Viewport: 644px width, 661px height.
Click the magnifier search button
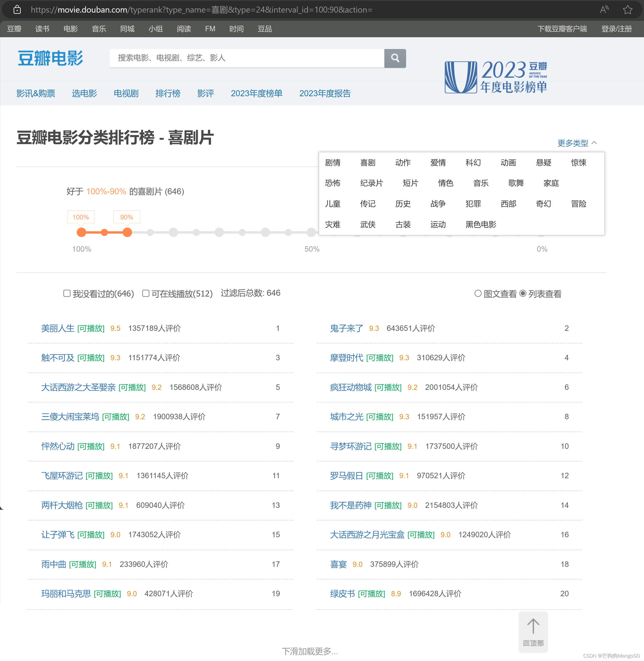coord(395,58)
